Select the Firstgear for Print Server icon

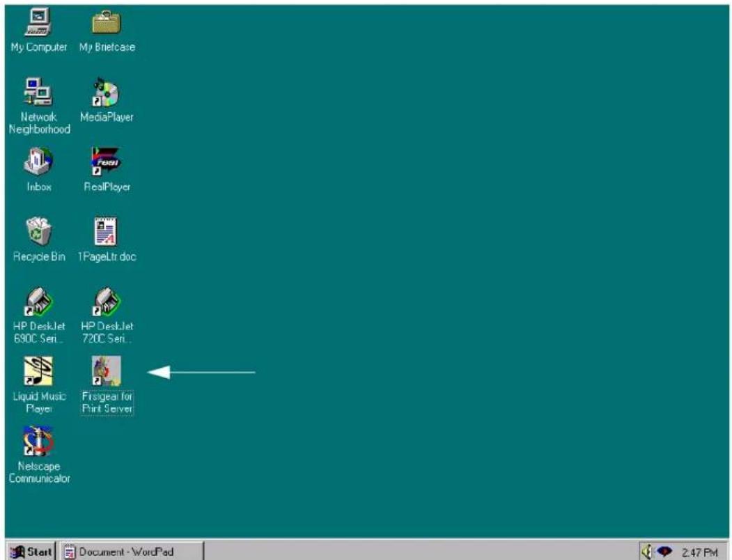[x=107, y=371]
